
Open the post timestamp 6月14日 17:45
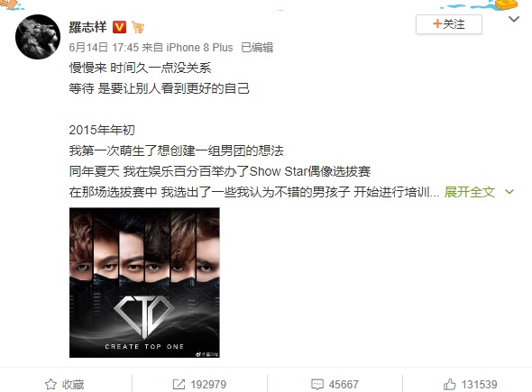coord(104,48)
